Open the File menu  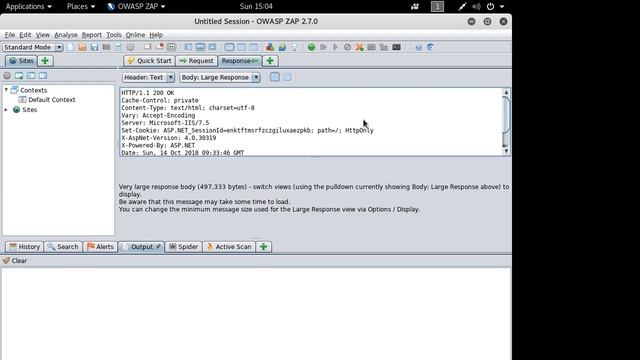[x=10, y=35]
